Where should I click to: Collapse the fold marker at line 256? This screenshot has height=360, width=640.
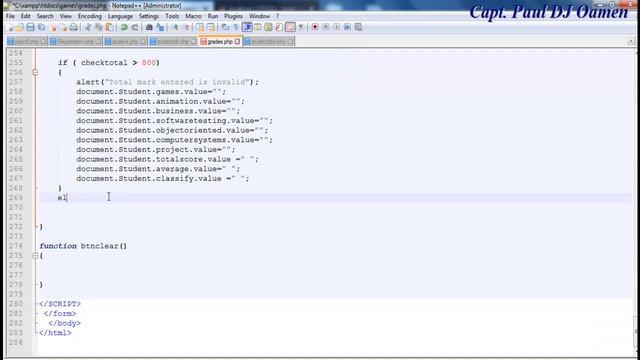point(35,73)
